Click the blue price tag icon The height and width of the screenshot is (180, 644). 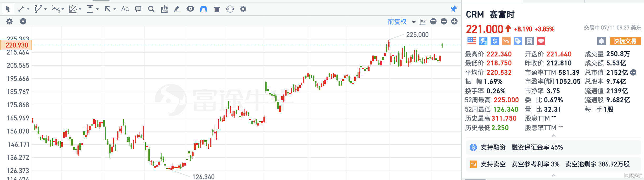(x=518, y=41)
